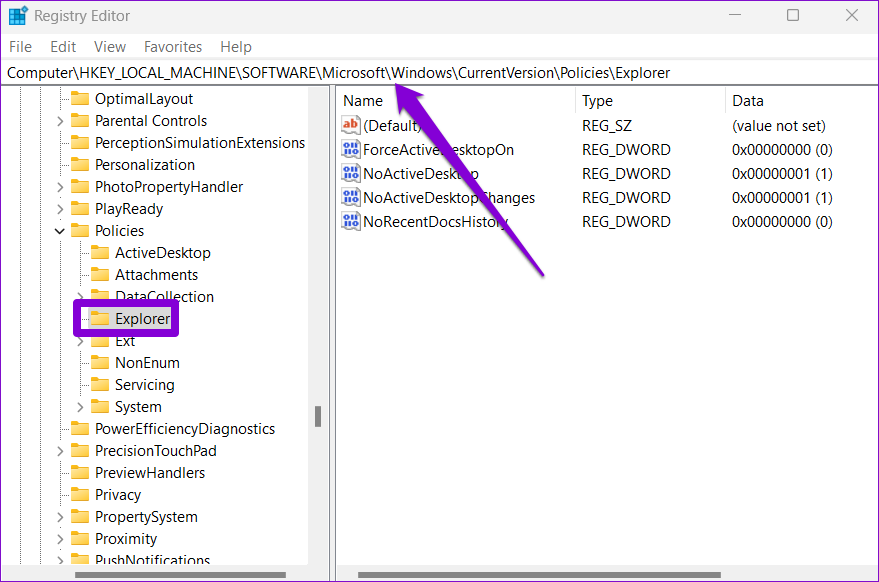
Task: Minimize the Registry Editor window
Action: pyautogui.click(x=735, y=15)
